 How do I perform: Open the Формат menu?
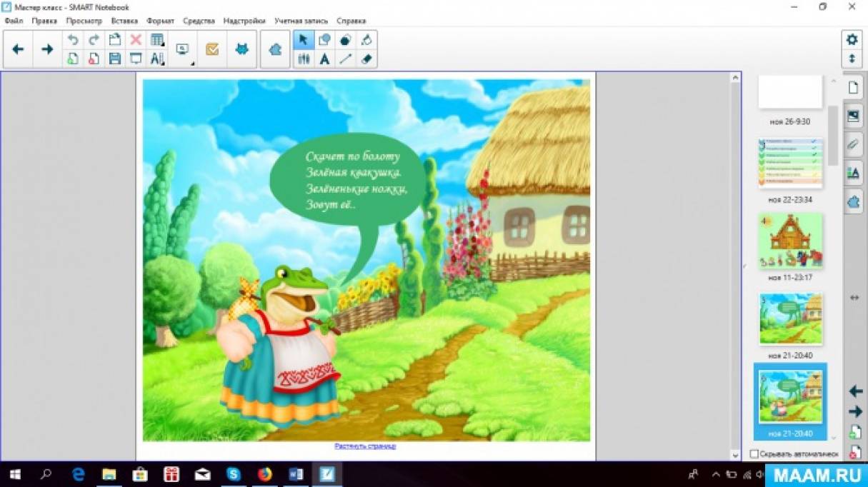160,21
